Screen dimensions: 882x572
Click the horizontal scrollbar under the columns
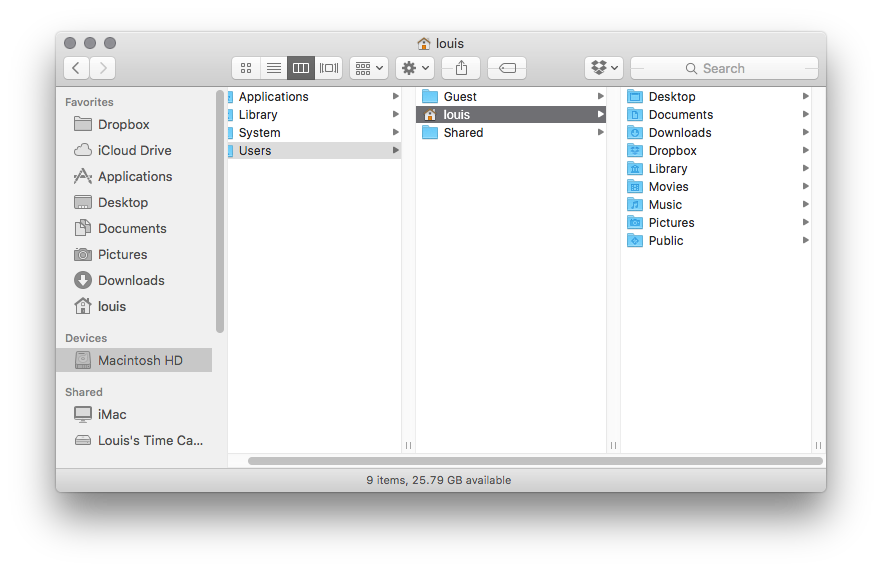(x=536, y=461)
